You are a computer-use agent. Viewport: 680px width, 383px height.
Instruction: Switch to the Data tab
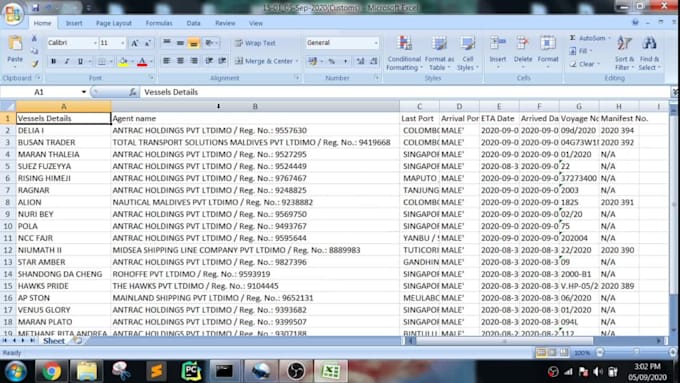point(193,23)
